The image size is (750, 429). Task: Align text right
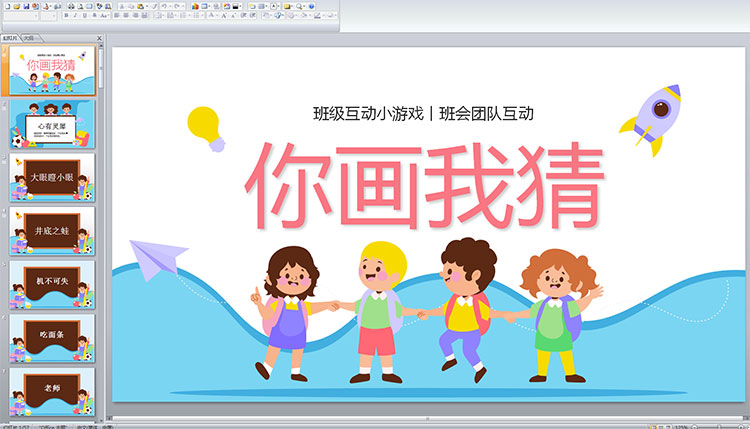click(x=135, y=16)
